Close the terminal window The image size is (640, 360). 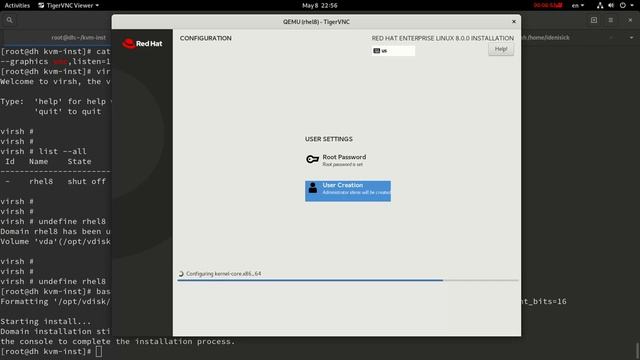630,20
